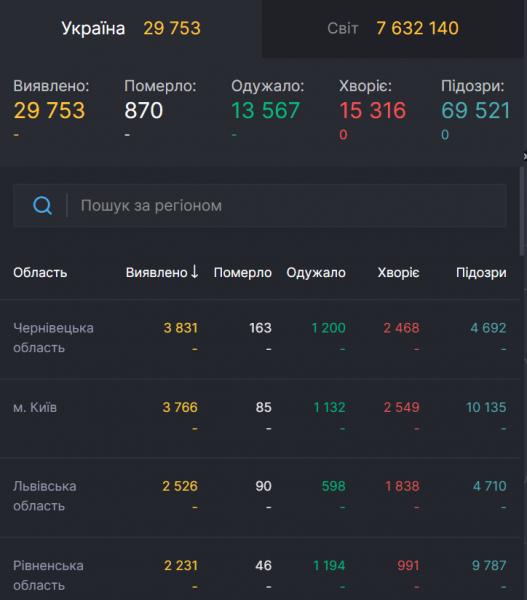Sort table by Область column header
This screenshot has width=527, height=600.
coord(40,272)
